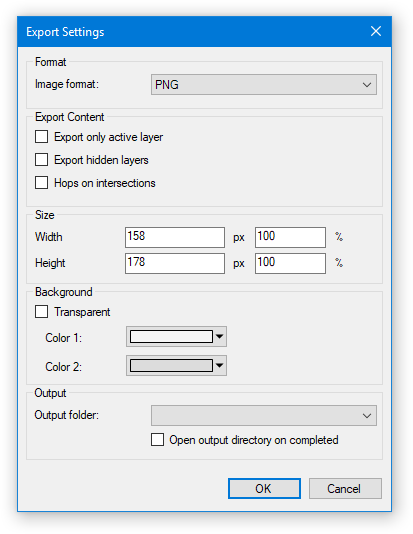Viewport: 413px width, 534px height.
Task: Confirm with the OK button
Action: pos(264,489)
